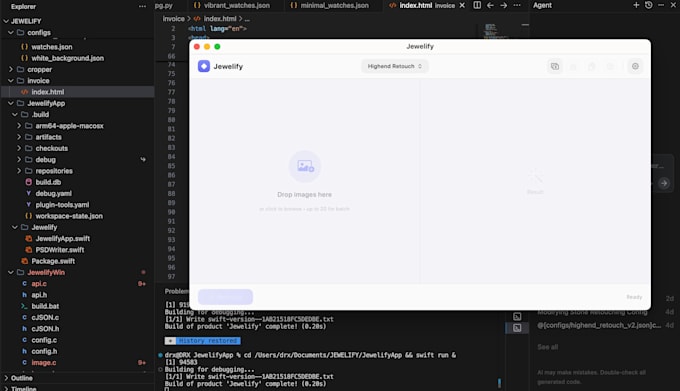Open api.h file
680x391 pixels.
[x=39, y=295]
